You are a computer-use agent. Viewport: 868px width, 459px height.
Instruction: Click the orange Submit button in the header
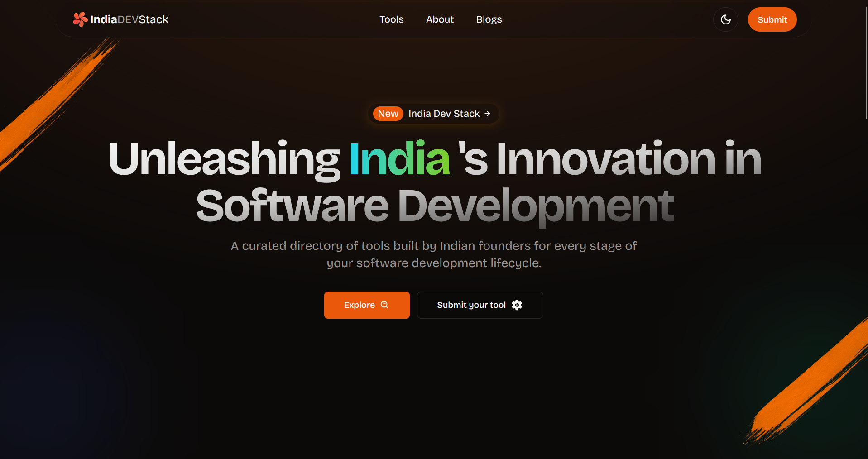click(772, 19)
